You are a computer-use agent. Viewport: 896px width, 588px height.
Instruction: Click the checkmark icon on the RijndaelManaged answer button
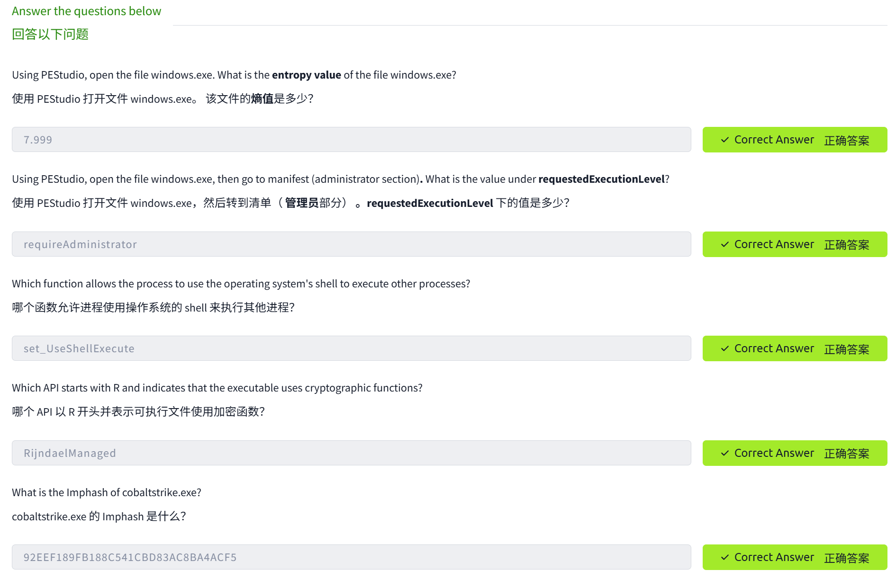(x=724, y=453)
